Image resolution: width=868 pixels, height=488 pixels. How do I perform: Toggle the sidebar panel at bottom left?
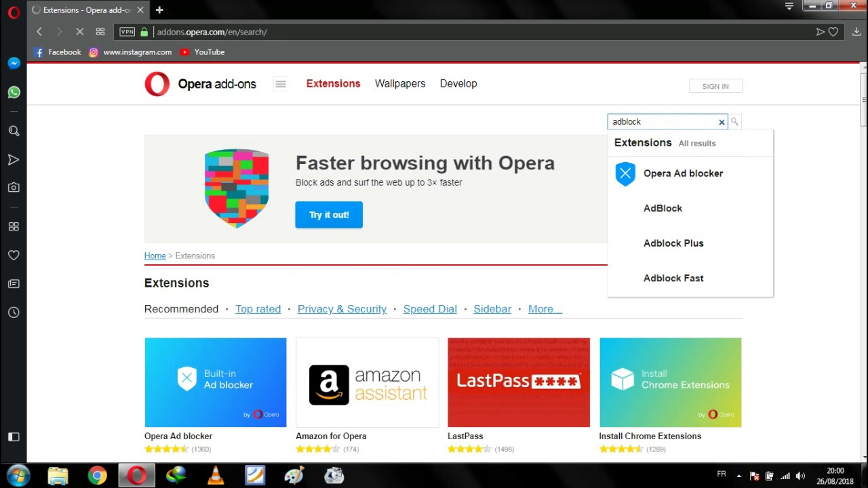click(14, 436)
